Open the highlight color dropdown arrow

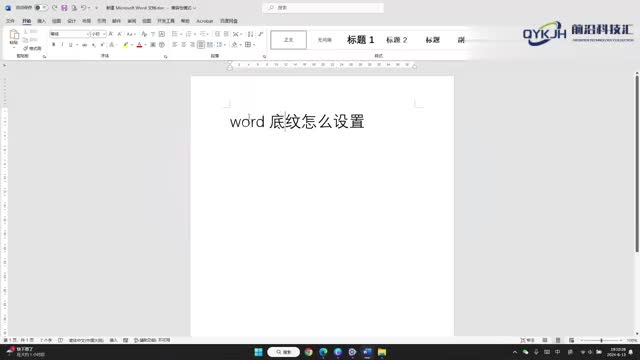pyautogui.click(x=132, y=44)
